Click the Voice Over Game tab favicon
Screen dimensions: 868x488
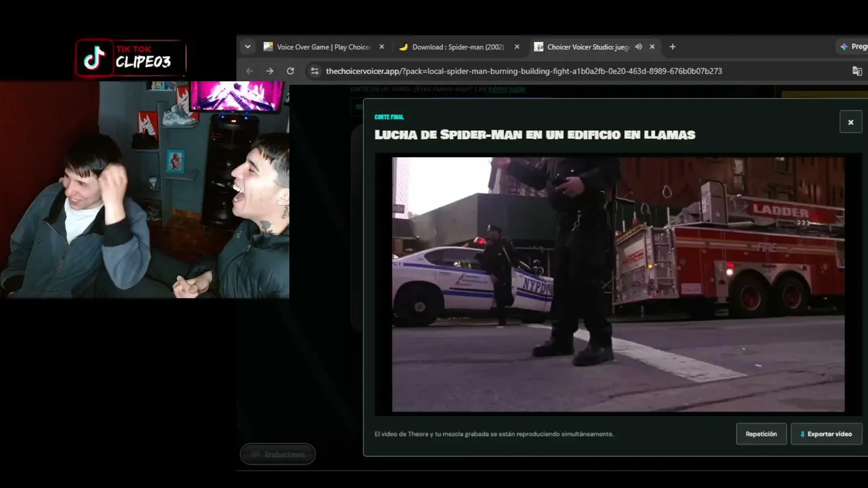click(269, 47)
